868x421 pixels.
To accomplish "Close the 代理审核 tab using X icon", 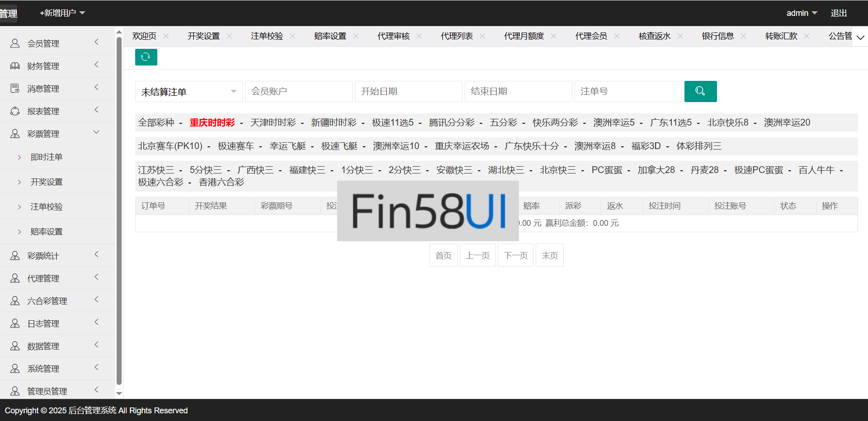I will [419, 36].
